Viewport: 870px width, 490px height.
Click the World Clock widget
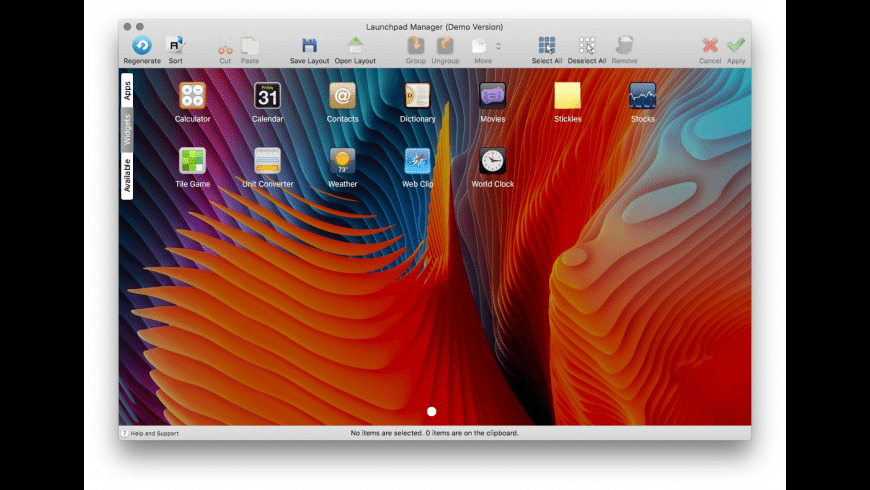coord(492,161)
